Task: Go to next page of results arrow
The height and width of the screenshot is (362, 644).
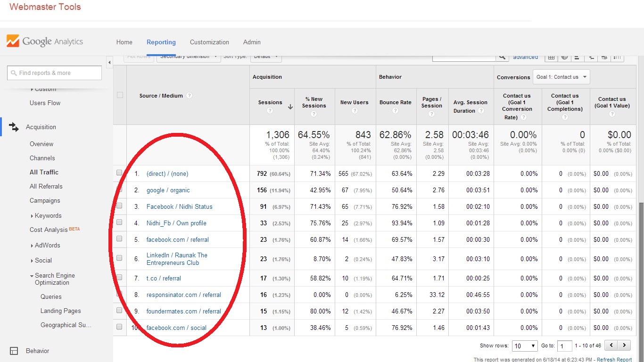Action: (625, 346)
